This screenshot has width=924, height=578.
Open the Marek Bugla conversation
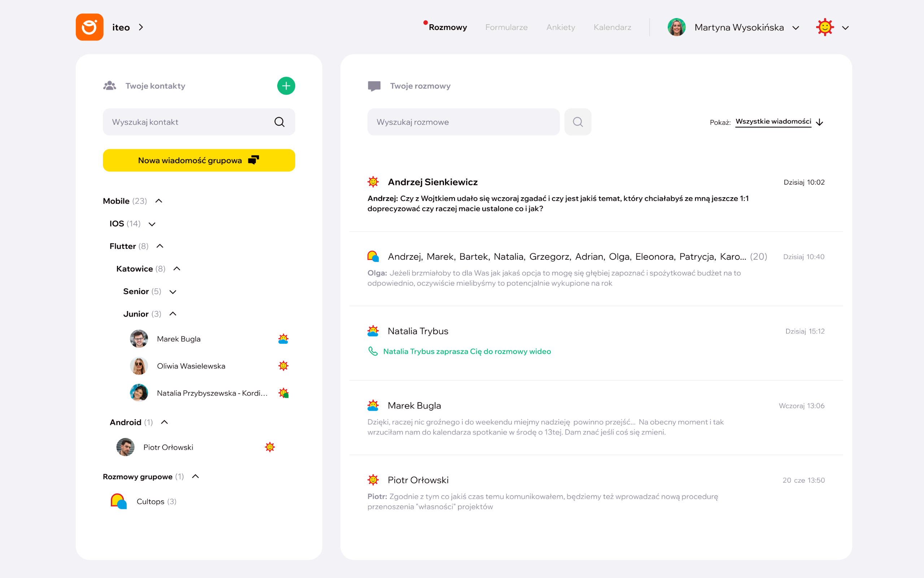point(596,418)
